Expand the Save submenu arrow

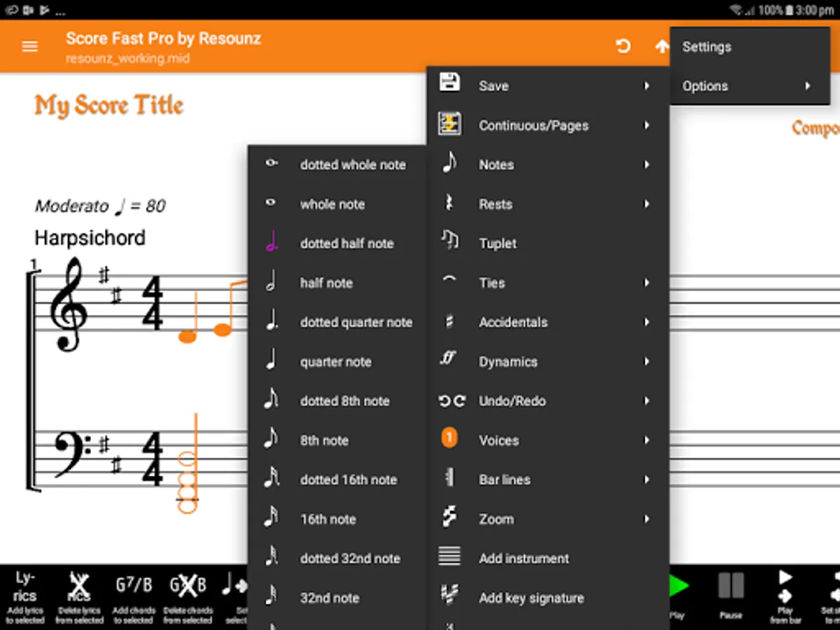(x=647, y=86)
